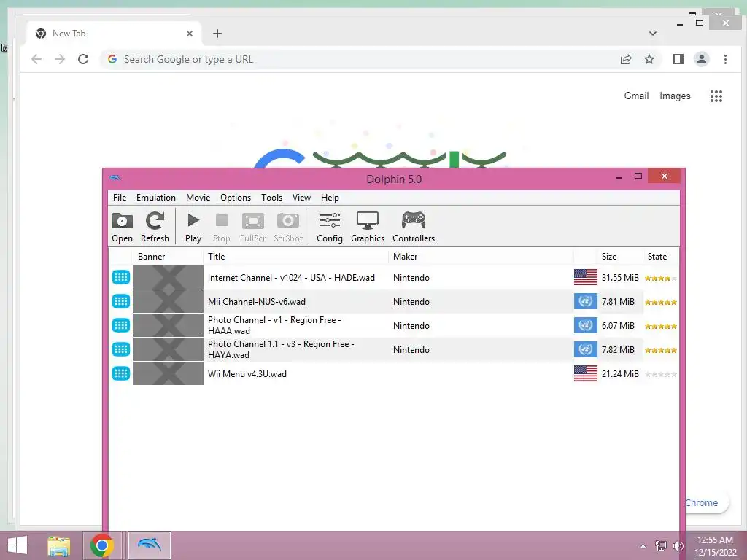This screenshot has height=560, width=747.
Task: Open the Emulation menu
Action: [x=156, y=198]
